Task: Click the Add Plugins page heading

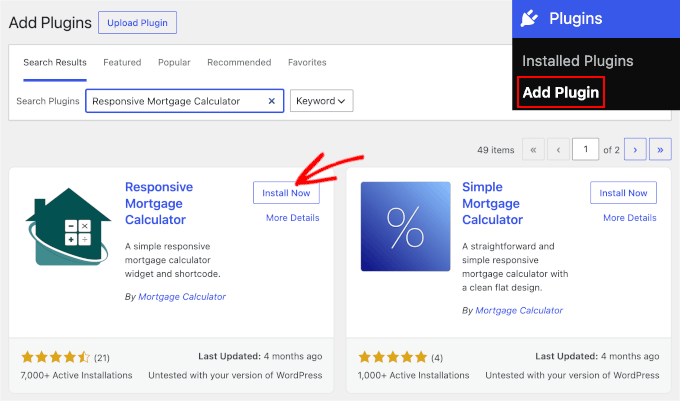Action: point(50,23)
